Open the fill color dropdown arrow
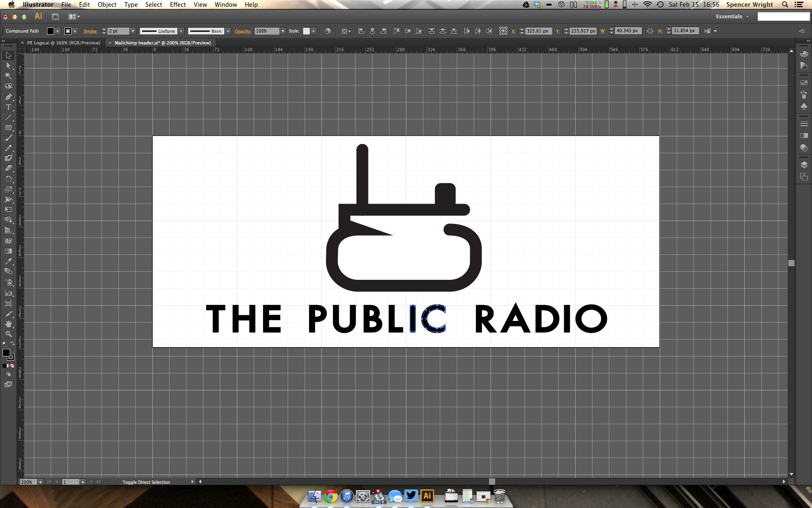Image resolution: width=812 pixels, height=508 pixels. [58, 31]
